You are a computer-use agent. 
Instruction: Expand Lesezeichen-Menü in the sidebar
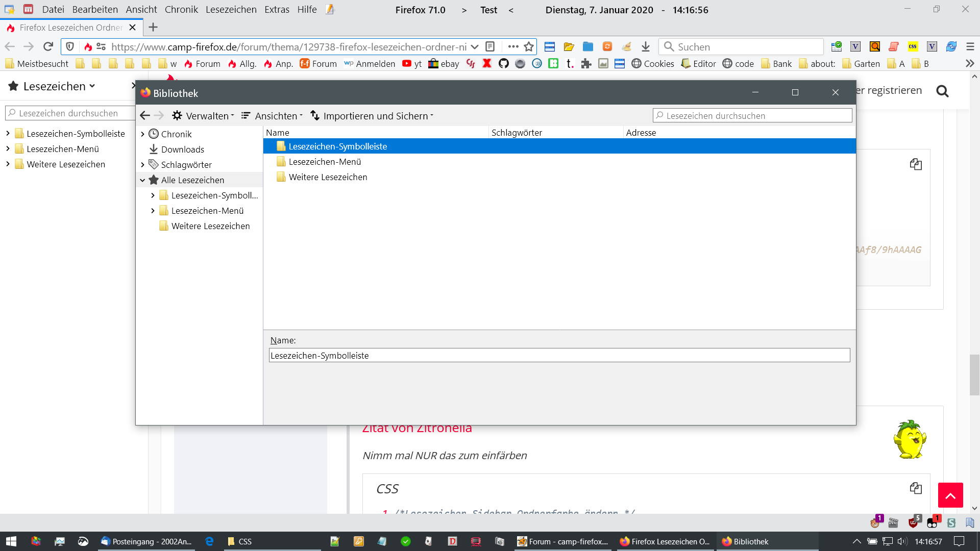coord(8,149)
